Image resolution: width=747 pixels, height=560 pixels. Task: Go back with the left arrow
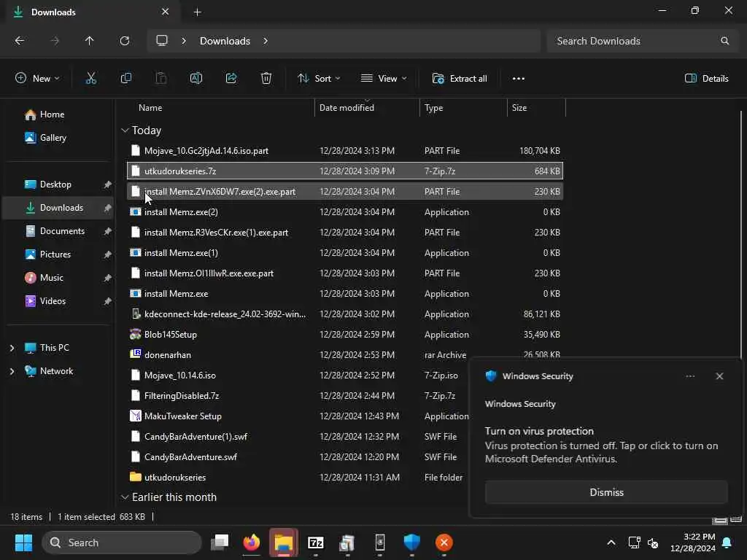point(20,41)
